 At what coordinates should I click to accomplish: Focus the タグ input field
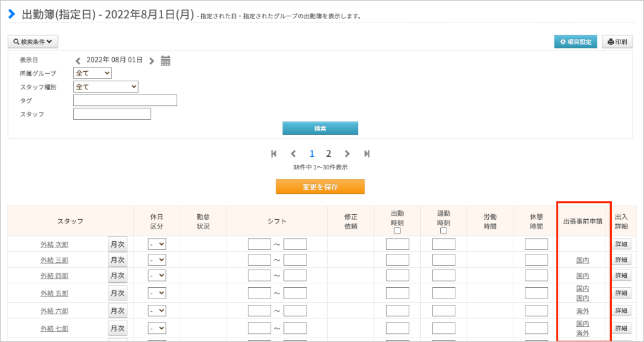click(125, 100)
